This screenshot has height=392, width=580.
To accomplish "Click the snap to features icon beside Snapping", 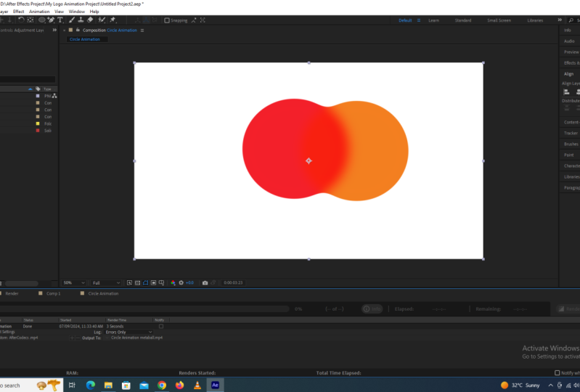I will pos(203,20).
